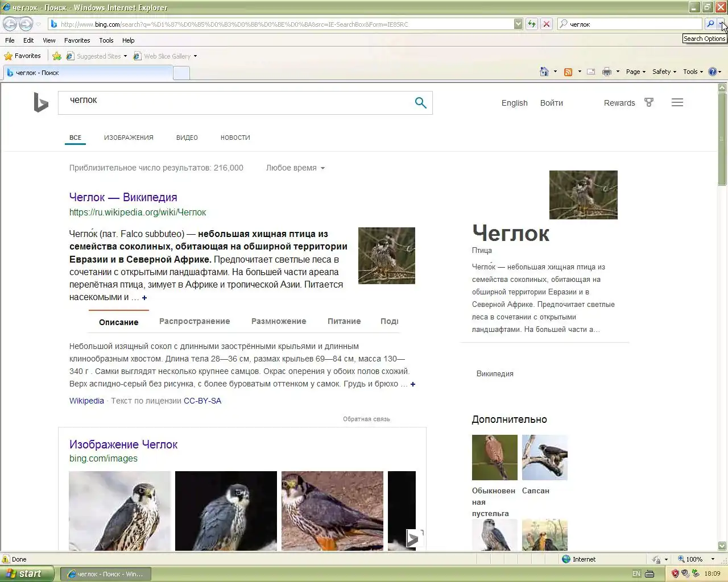This screenshot has width=728, height=582.
Task: Open Search Options dropdown arrow
Action: coord(722,24)
